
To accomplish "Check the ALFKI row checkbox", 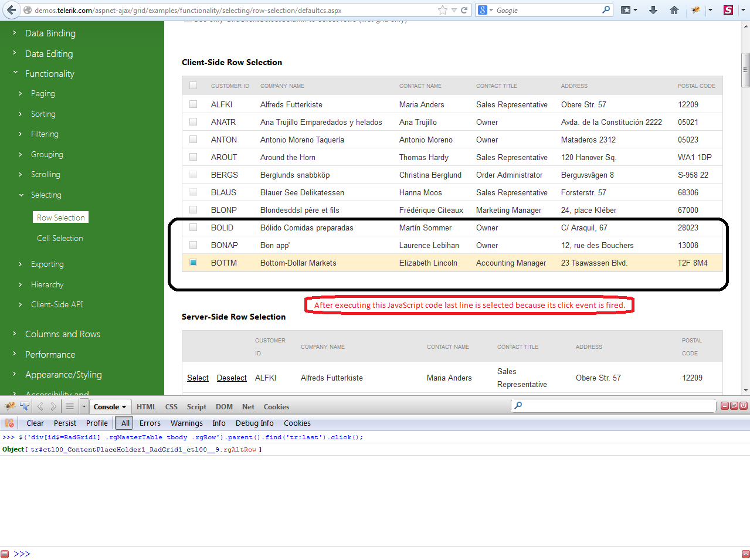I will tap(193, 104).
